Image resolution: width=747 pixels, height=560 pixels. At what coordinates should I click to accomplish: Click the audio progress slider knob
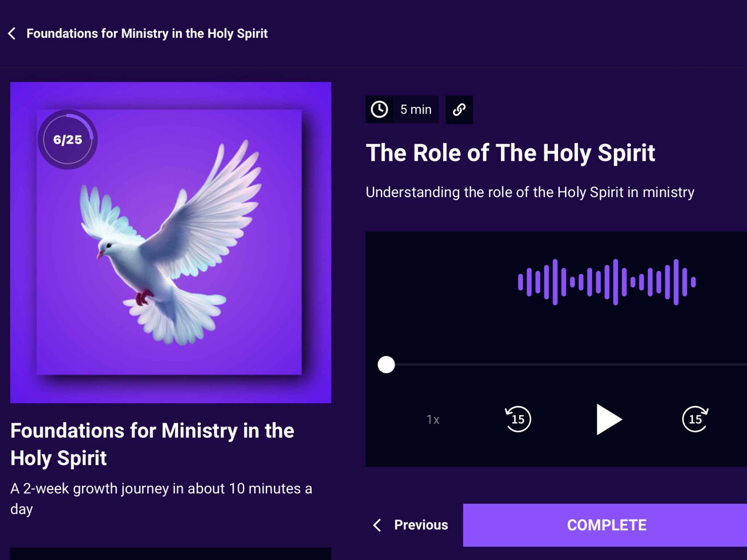point(386,364)
